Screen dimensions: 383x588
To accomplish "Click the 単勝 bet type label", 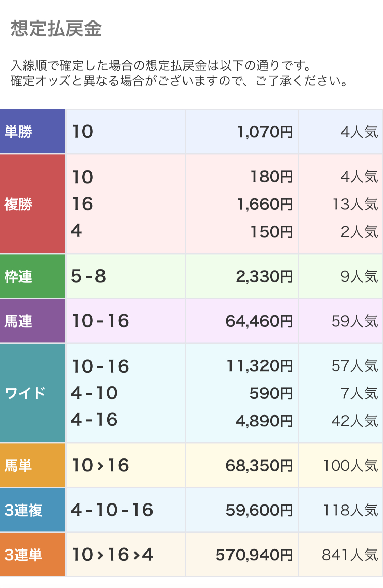I will (x=32, y=132).
